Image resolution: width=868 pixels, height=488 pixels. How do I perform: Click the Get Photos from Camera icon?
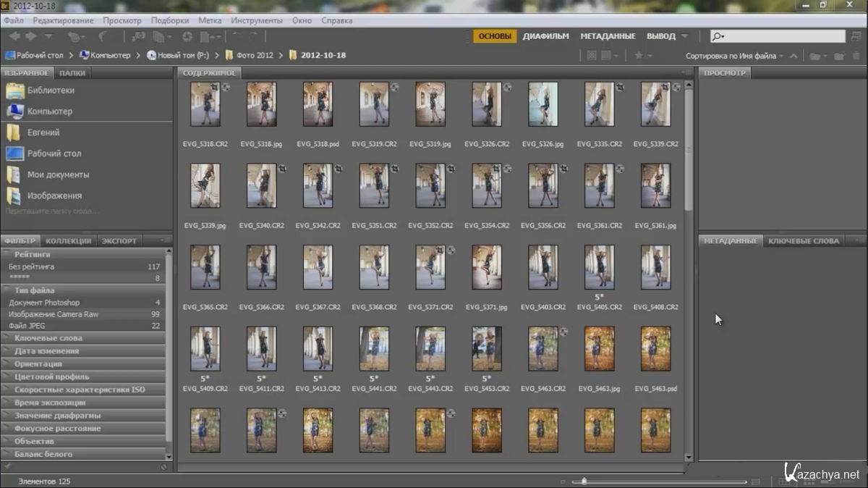pos(137,36)
